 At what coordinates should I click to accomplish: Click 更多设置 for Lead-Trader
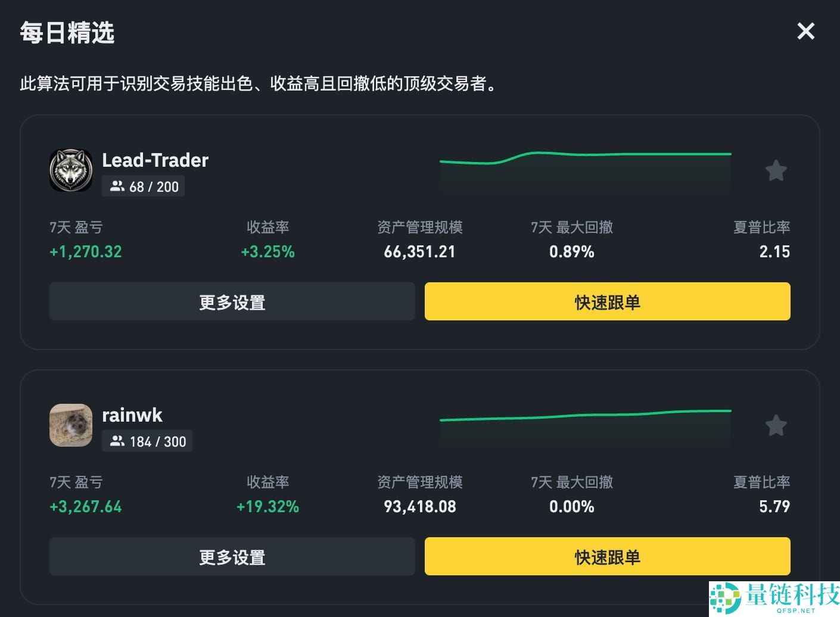[232, 302]
